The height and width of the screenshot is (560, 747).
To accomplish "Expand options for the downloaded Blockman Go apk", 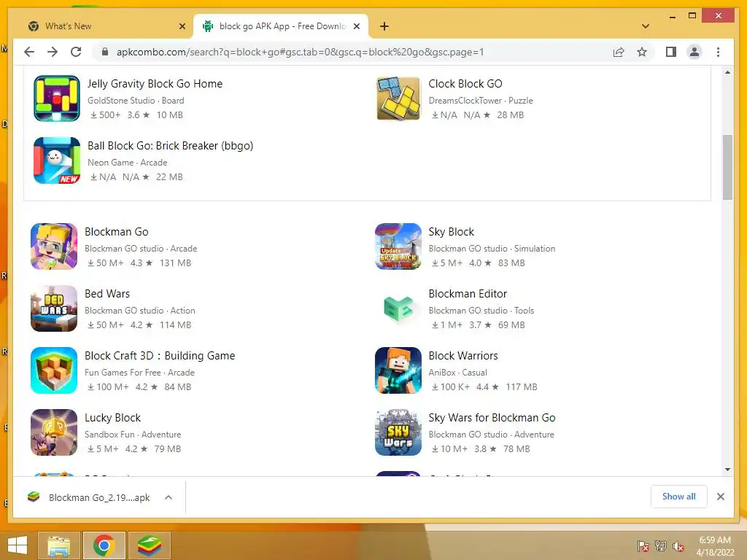I will (x=169, y=497).
